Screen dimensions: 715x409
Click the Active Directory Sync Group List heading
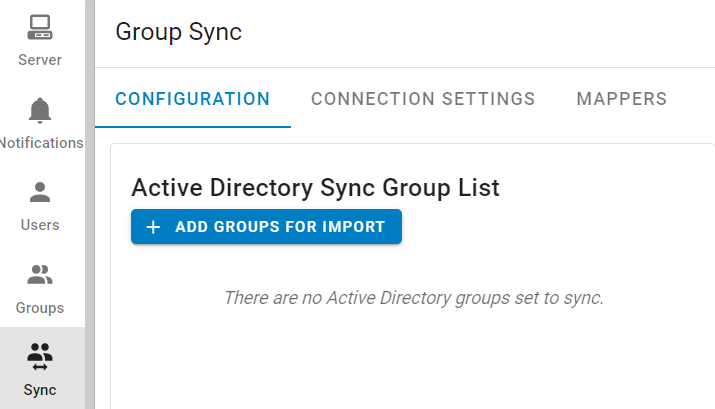click(x=315, y=187)
